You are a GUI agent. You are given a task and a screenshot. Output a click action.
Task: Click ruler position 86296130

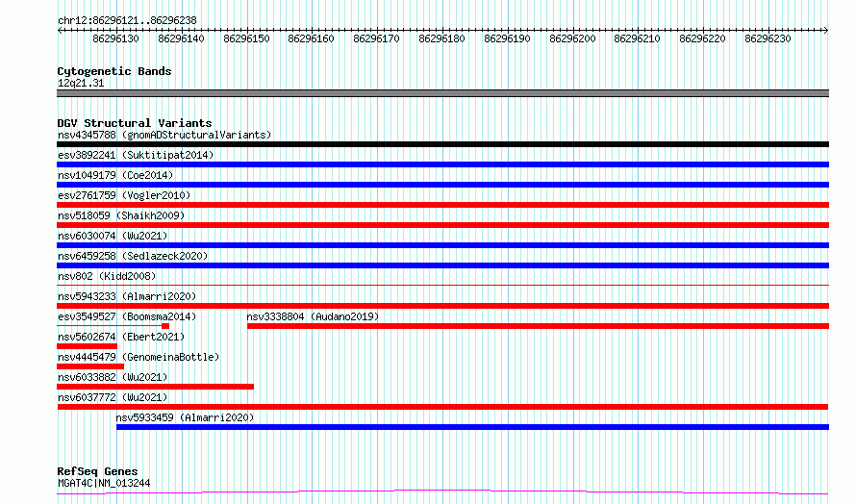point(115,38)
